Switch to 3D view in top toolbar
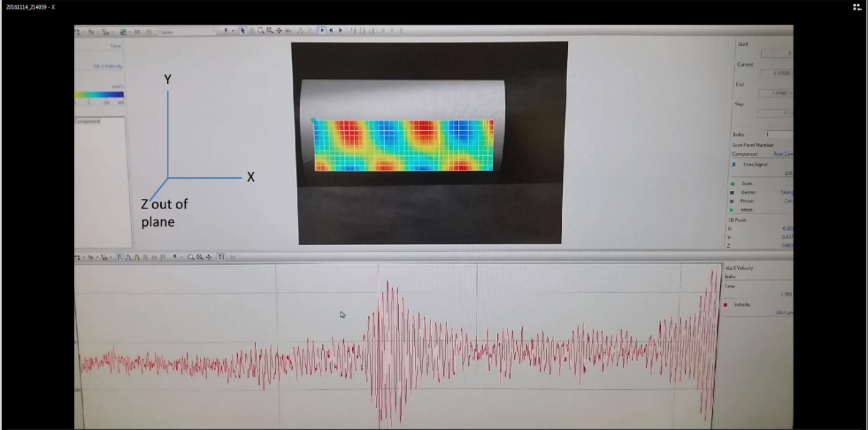 tap(137, 32)
